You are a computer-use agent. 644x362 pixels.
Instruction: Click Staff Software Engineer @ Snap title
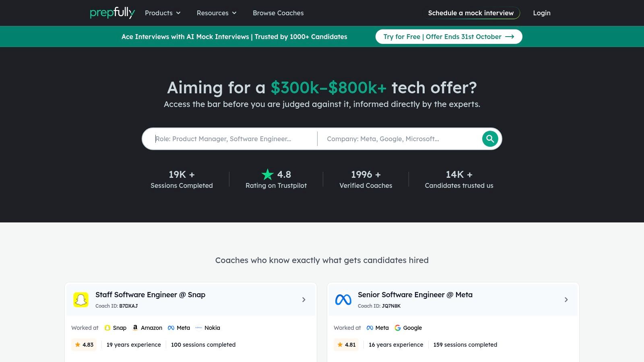tap(151, 295)
